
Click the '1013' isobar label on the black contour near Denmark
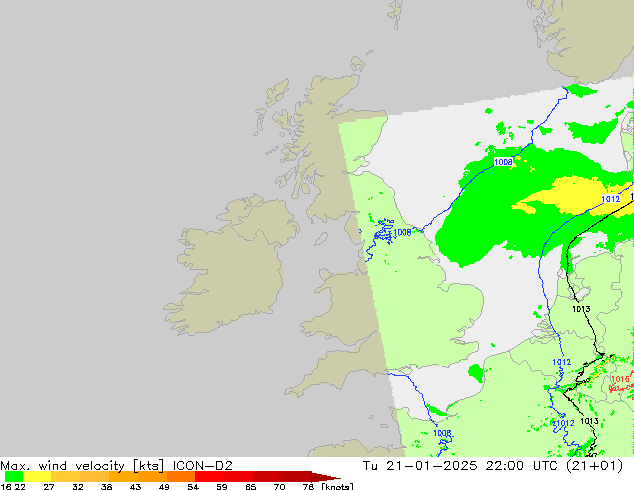[x=581, y=309]
